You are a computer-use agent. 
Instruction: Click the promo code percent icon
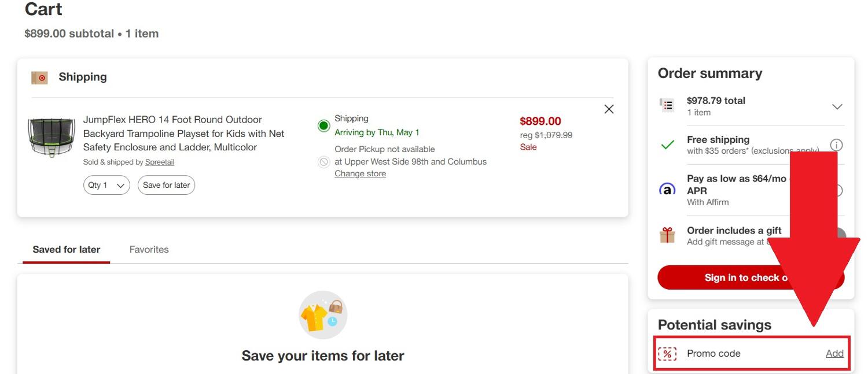[x=667, y=354]
